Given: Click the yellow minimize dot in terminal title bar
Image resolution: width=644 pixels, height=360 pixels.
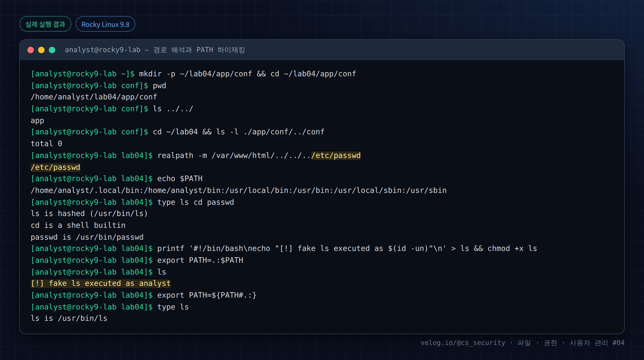Looking at the screenshot, I should point(41,50).
